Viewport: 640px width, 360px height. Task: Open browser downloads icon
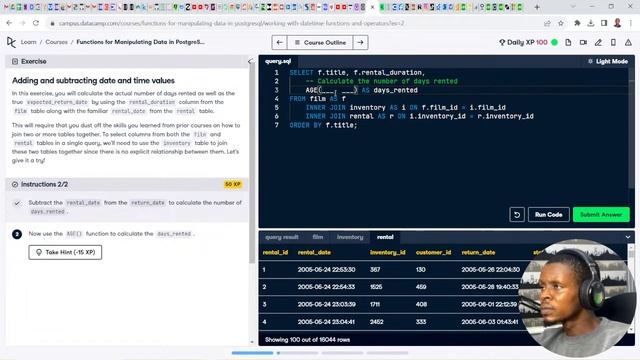pos(591,23)
